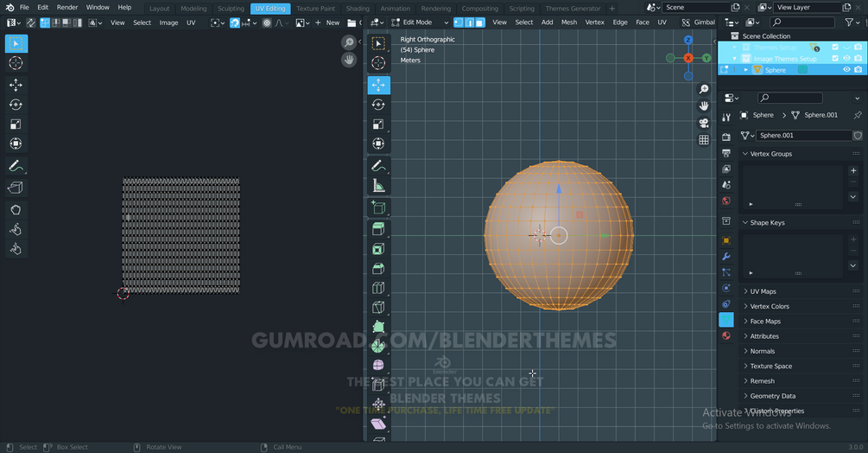Open the Modifier properties tab (wrench icon)
The width and height of the screenshot is (868, 453).
click(726, 257)
